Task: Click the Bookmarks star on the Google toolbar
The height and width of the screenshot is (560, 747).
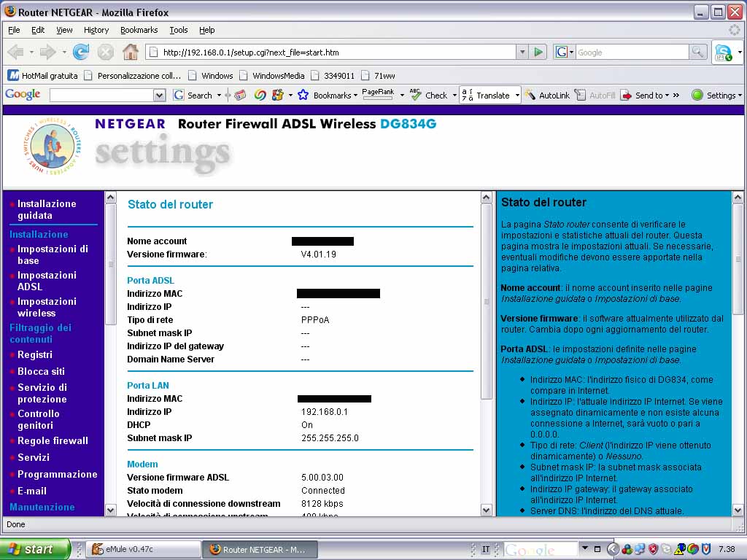Action: point(303,96)
